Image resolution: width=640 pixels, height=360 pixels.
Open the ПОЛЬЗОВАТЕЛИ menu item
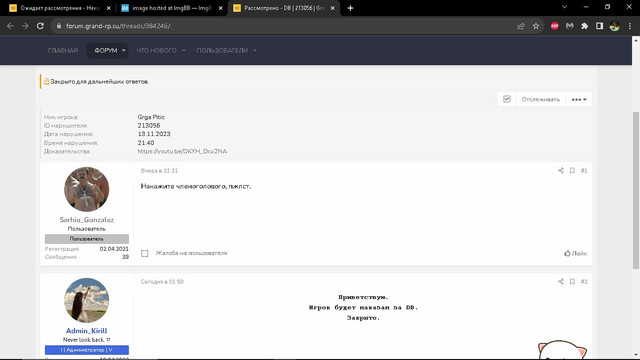pos(222,51)
